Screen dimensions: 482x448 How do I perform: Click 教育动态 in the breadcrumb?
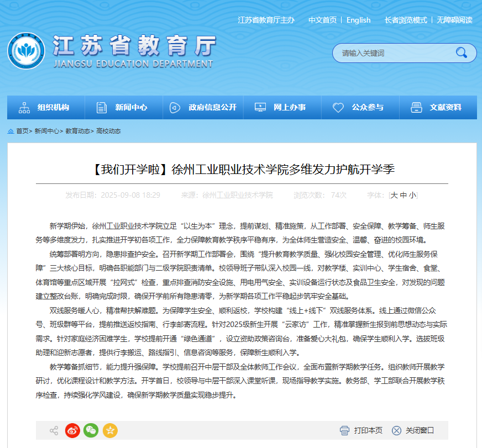[77, 131]
